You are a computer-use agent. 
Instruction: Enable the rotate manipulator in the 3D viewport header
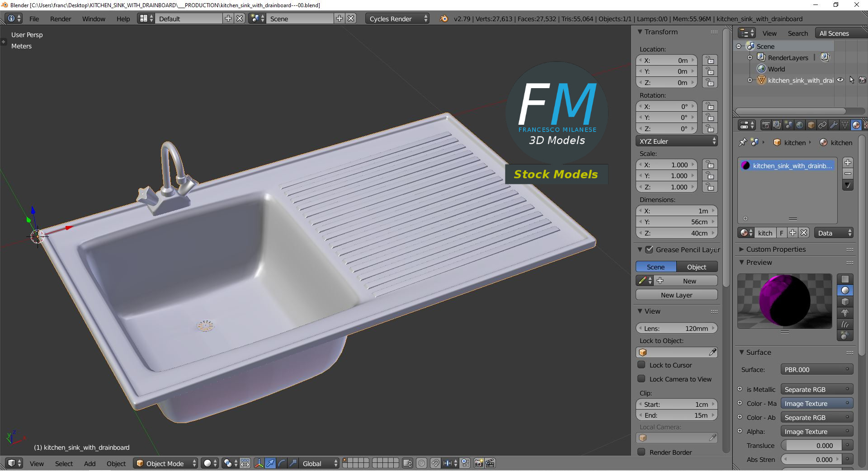pyautogui.click(x=281, y=463)
